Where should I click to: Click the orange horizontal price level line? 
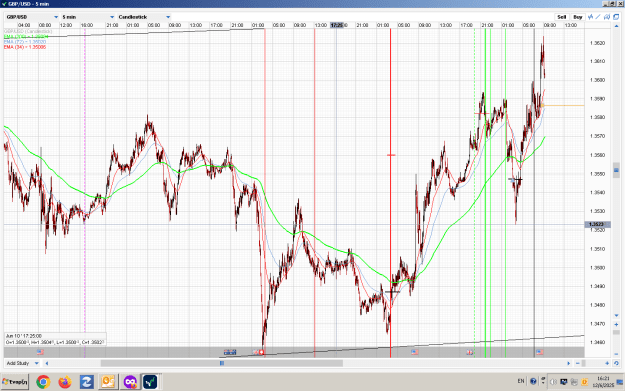click(564, 106)
